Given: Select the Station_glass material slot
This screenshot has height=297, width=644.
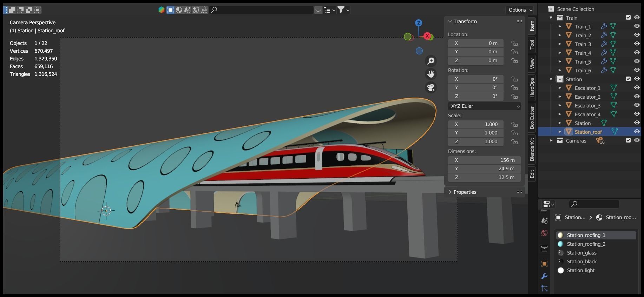Looking at the screenshot, I should (596, 253).
